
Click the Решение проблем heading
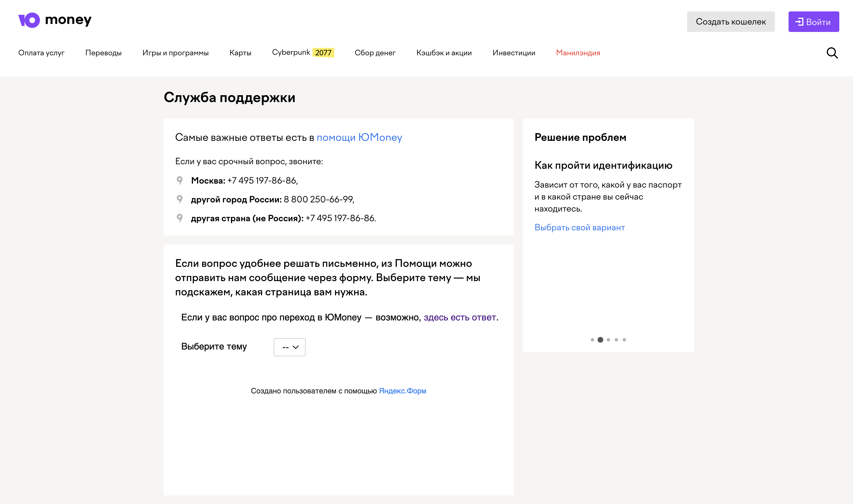tap(580, 137)
